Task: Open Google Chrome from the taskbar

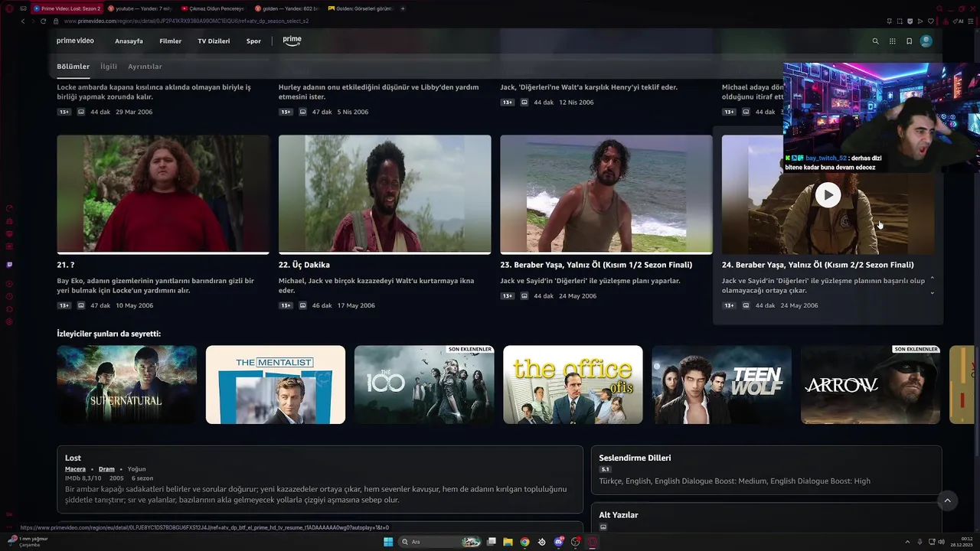Action: (x=524, y=542)
